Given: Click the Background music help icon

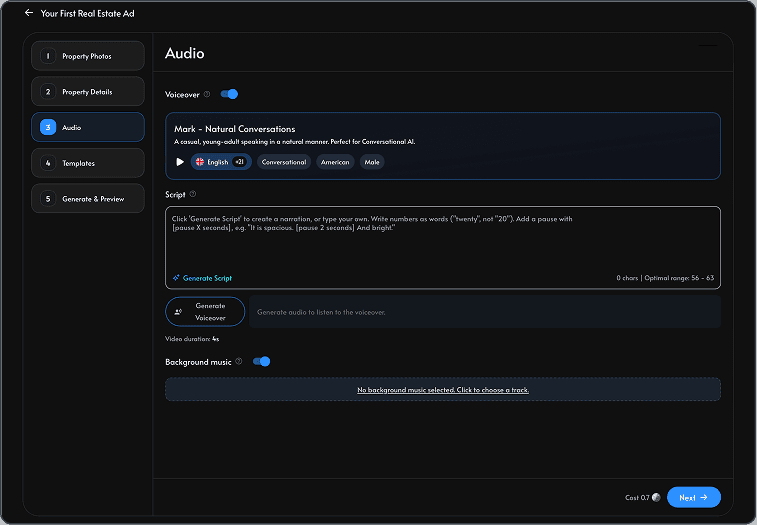Looking at the screenshot, I should pyautogui.click(x=238, y=361).
